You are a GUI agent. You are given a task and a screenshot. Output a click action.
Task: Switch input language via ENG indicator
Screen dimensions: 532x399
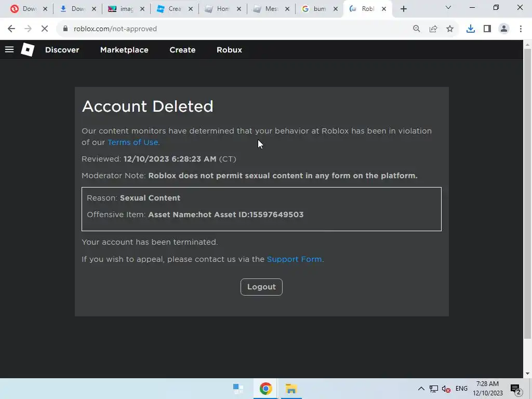click(x=461, y=389)
